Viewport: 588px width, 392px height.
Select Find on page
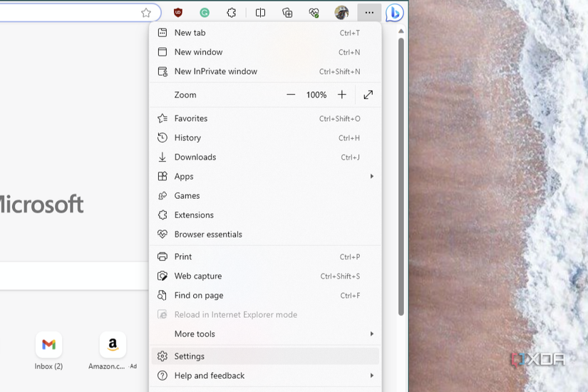pos(266,296)
